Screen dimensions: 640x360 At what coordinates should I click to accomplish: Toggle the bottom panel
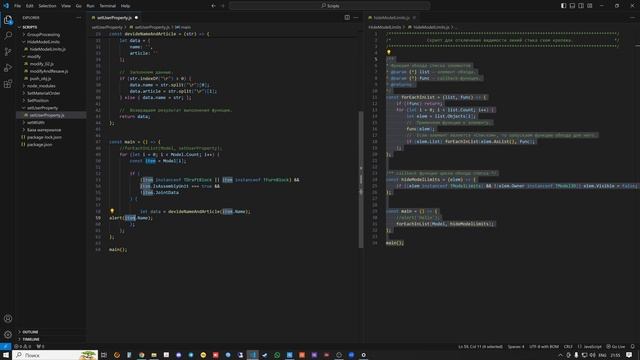572,6
